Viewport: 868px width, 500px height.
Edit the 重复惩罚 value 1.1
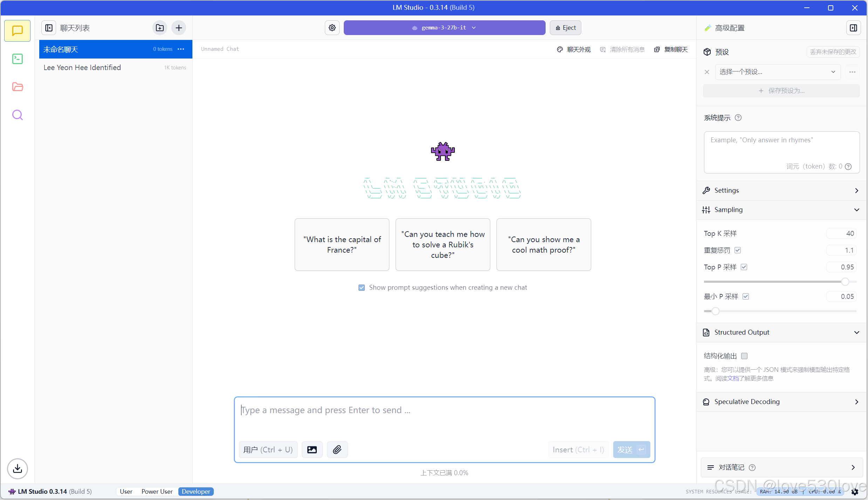pos(841,251)
